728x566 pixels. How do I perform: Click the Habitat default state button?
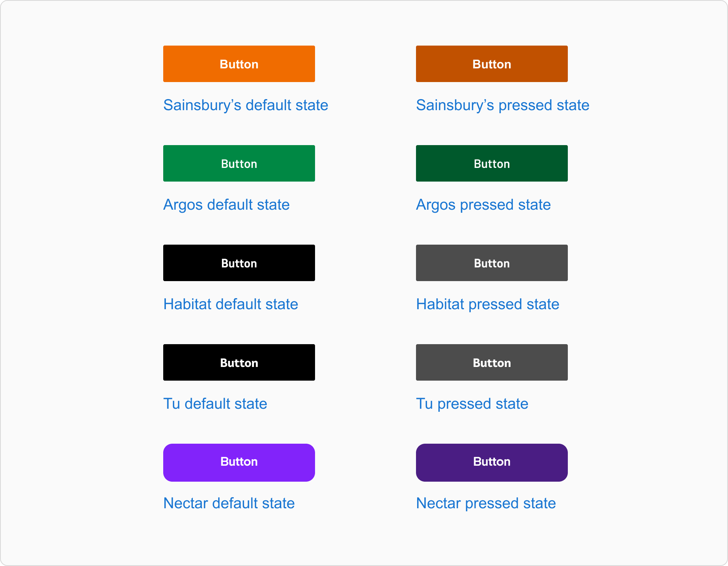click(x=239, y=262)
